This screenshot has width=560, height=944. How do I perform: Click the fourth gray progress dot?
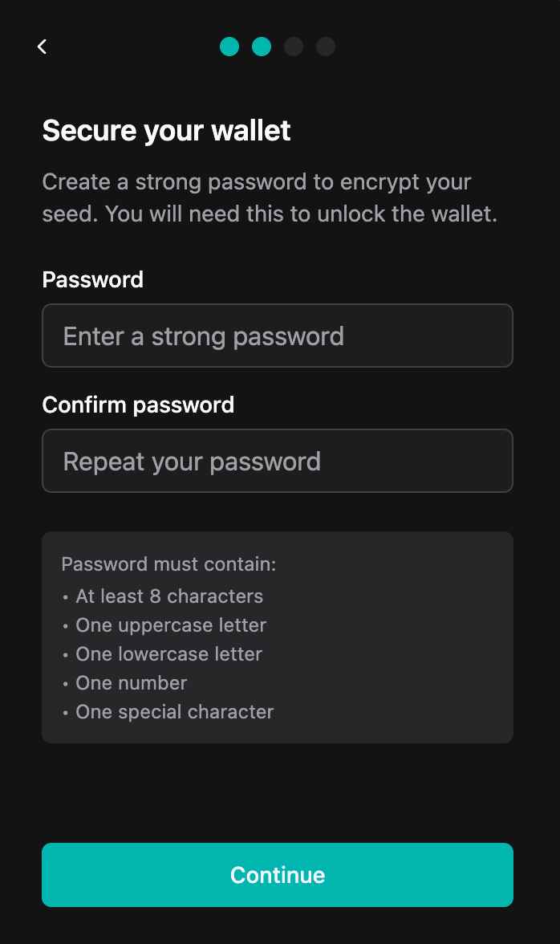tap(326, 47)
